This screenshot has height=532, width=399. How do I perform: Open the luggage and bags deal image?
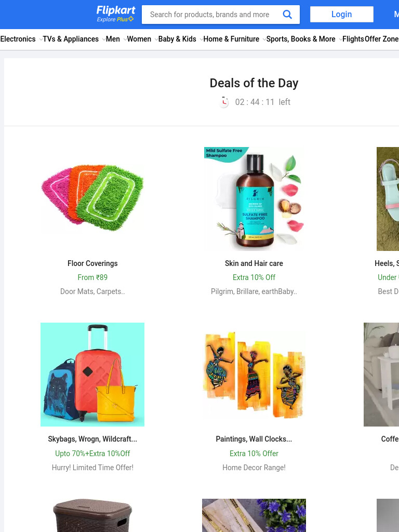tap(92, 375)
